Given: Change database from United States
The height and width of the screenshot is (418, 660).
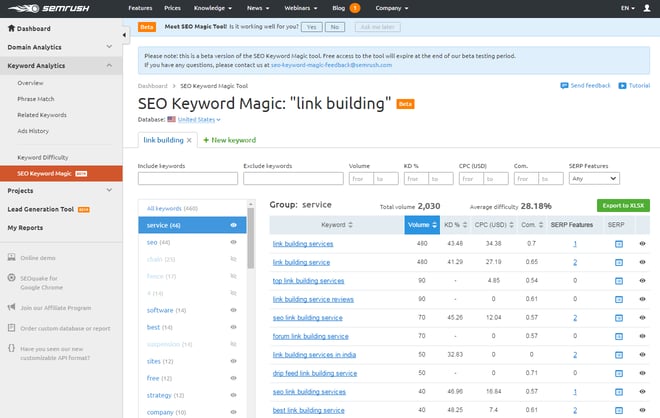Looking at the screenshot, I should click(x=199, y=120).
